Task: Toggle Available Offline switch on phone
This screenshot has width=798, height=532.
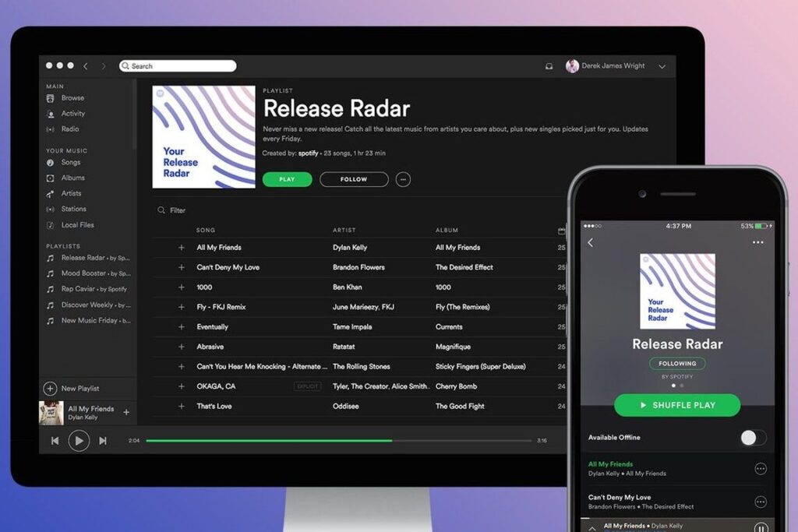Action: tap(754, 438)
